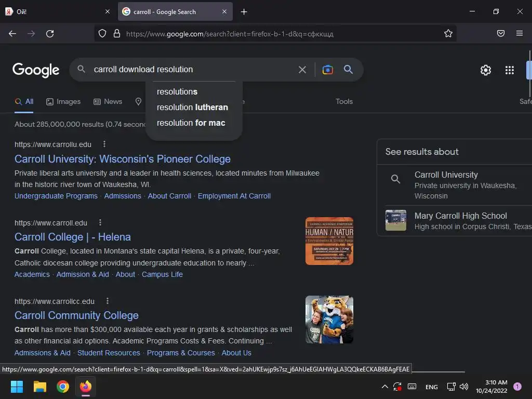Show hidden system tray icons
532x399 pixels.
click(385, 387)
